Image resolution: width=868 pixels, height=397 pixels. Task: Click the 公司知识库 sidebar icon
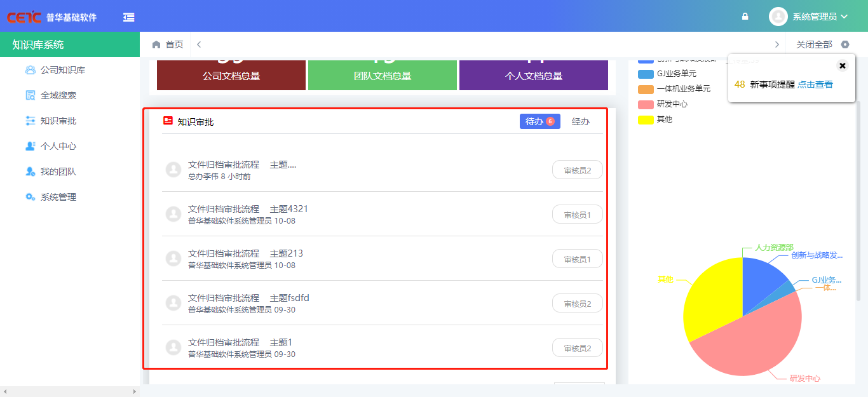[30, 70]
